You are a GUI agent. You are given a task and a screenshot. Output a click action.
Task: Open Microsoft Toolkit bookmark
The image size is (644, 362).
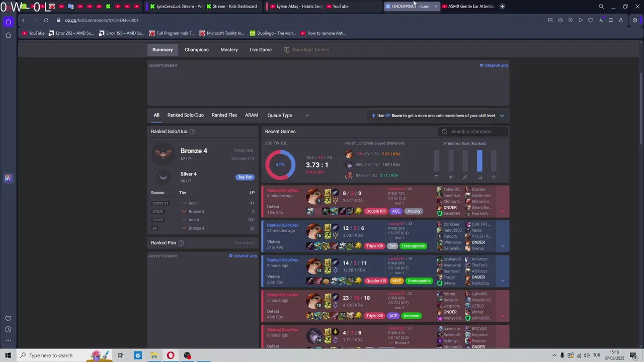221,33
